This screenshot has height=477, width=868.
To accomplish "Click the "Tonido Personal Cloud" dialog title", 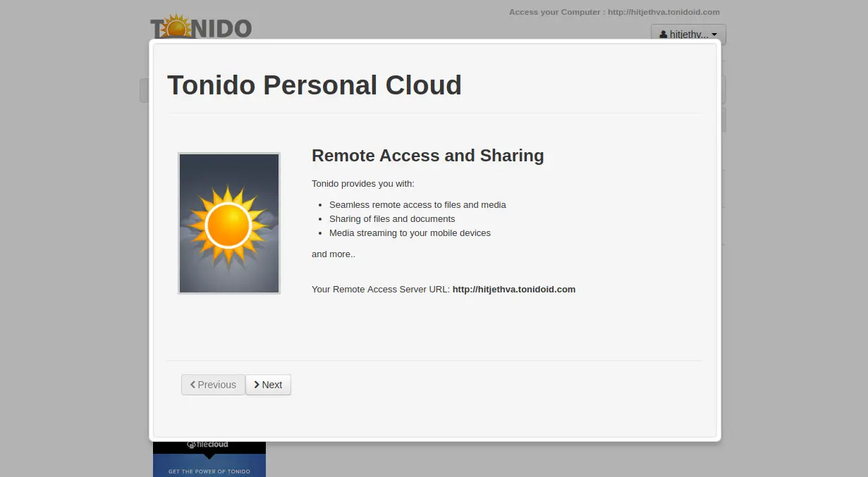I will (314, 85).
